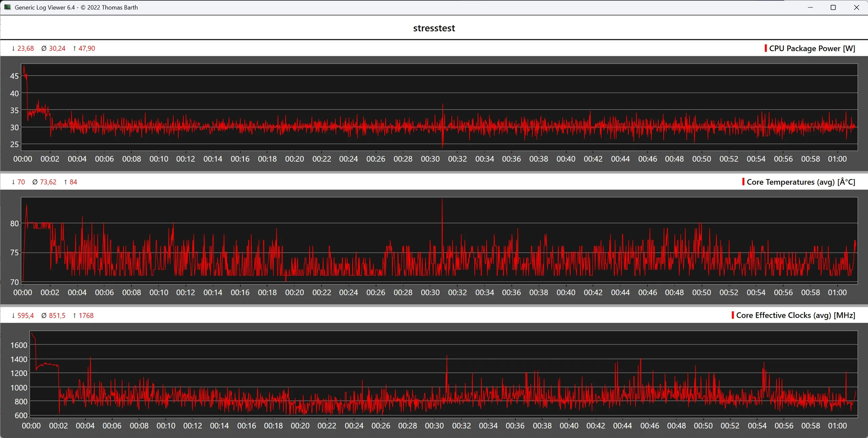
Task: Click the clocks average value 851,5
Action: 57,315
